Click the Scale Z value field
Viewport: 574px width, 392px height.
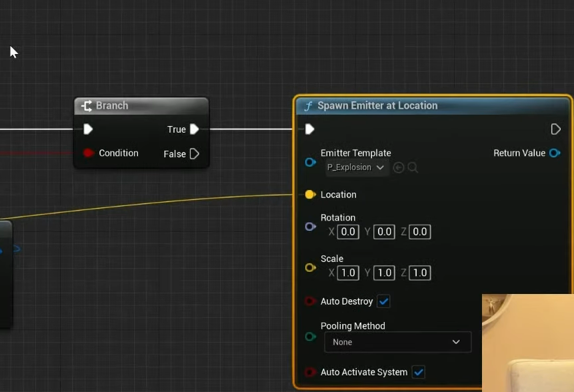420,273
